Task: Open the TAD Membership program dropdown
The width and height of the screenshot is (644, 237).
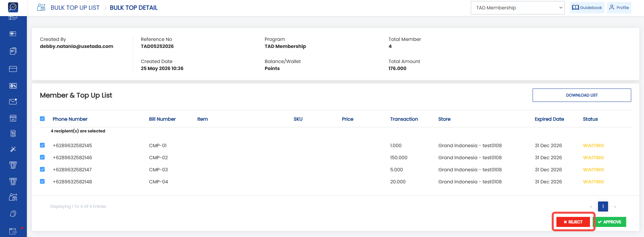Action: point(518,8)
